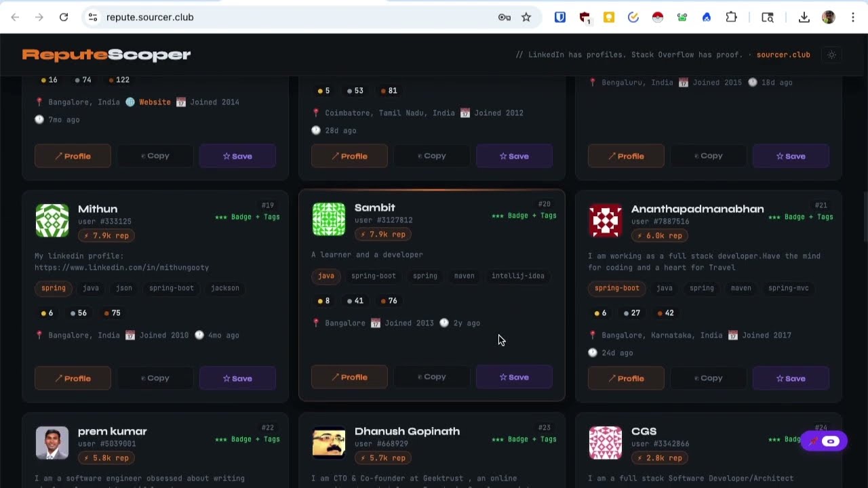
Task: Open the saved passwords key icon
Action: click(505, 17)
